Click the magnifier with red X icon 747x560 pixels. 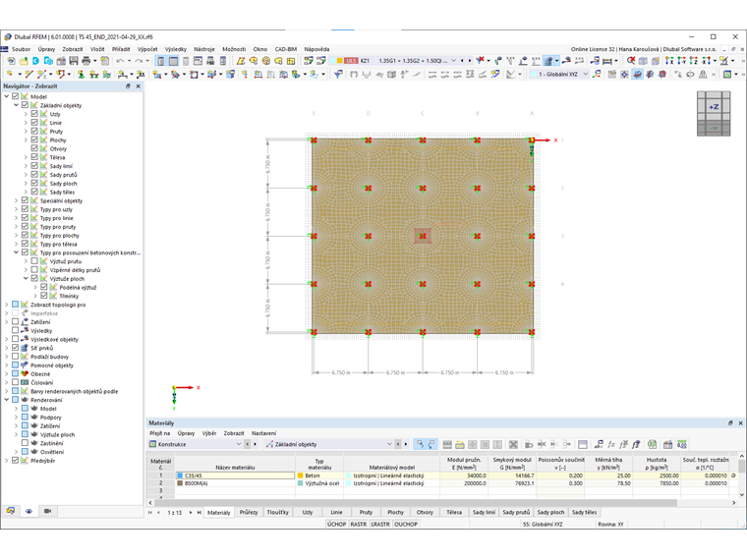tap(631, 61)
